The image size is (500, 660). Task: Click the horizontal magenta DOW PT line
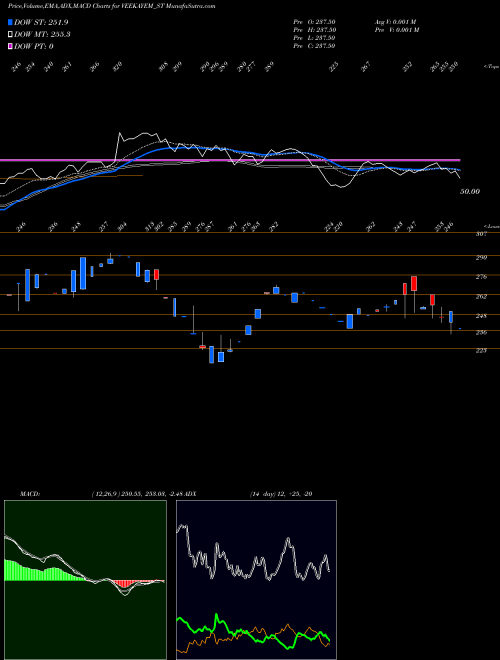point(230,160)
